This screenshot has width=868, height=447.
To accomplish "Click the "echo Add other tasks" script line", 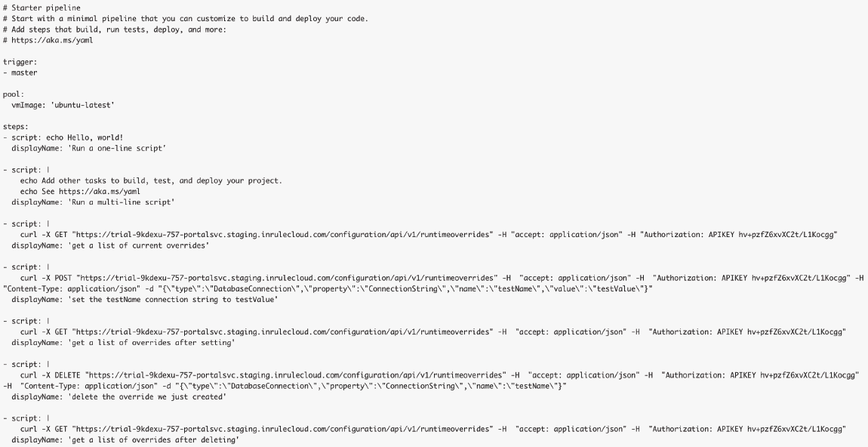I will [151, 180].
